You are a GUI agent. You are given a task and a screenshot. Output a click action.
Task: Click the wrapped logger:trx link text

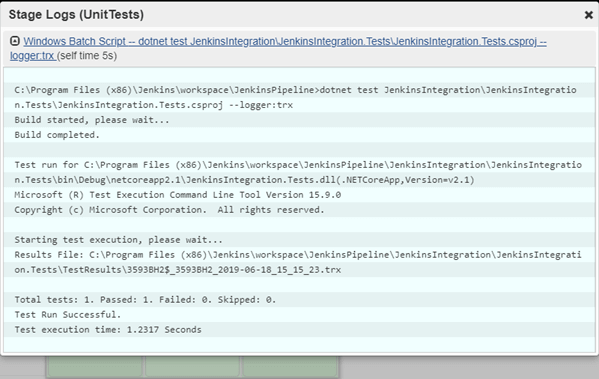[33, 56]
